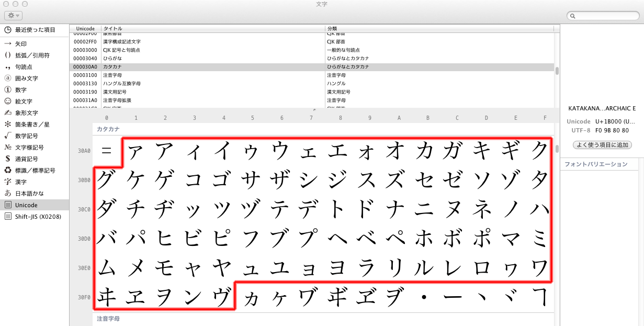Sort by タイトル column header
The width and height of the screenshot is (644, 326).
pos(209,28)
